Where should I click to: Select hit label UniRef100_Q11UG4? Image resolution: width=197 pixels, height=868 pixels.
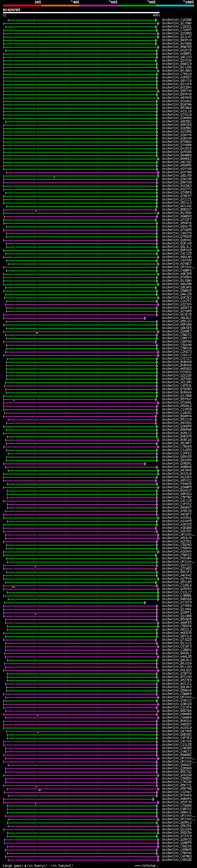[x=177, y=829]
